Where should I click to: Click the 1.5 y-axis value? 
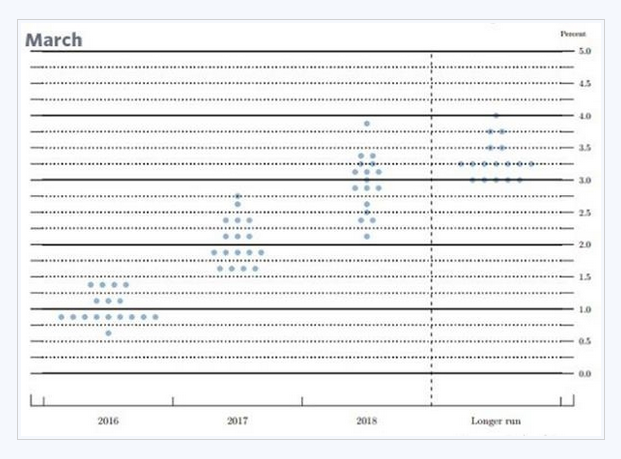coord(584,277)
